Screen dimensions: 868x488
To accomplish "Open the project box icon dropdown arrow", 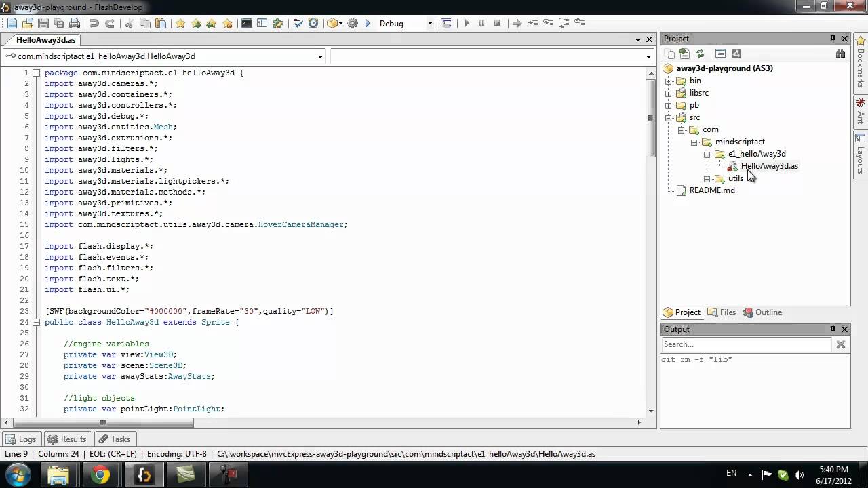I will click(x=340, y=23).
